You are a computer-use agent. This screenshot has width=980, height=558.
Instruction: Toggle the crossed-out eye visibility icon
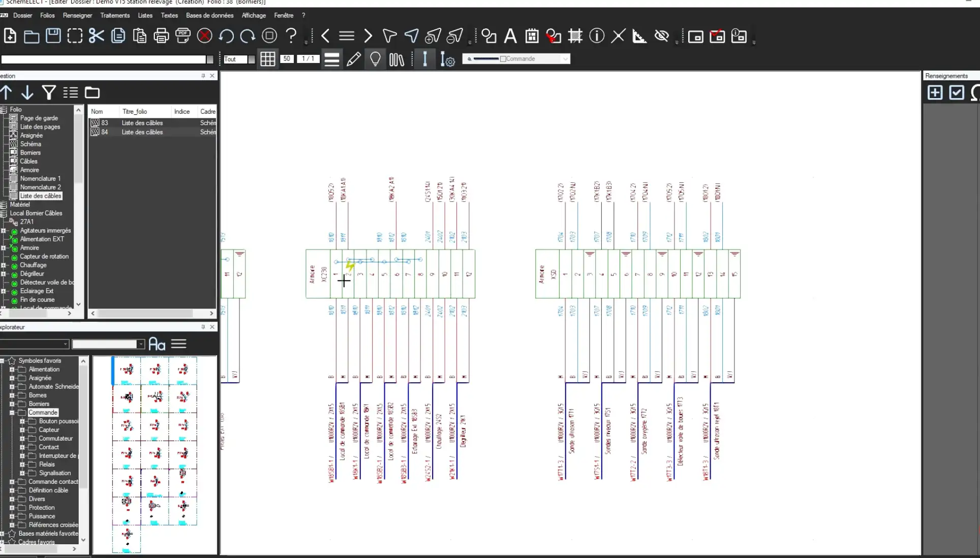pos(661,36)
